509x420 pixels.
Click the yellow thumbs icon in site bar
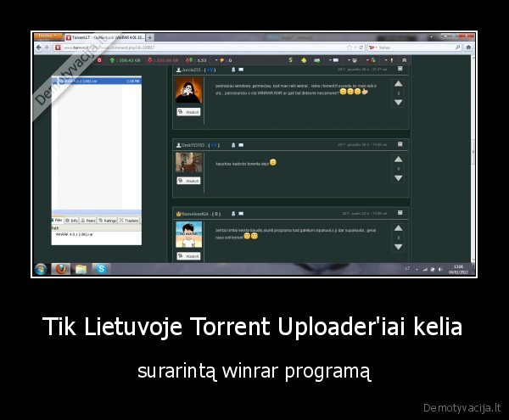point(304,60)
